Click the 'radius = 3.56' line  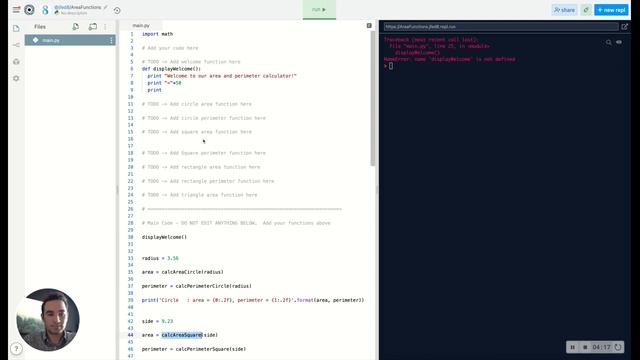coord(160,258)
